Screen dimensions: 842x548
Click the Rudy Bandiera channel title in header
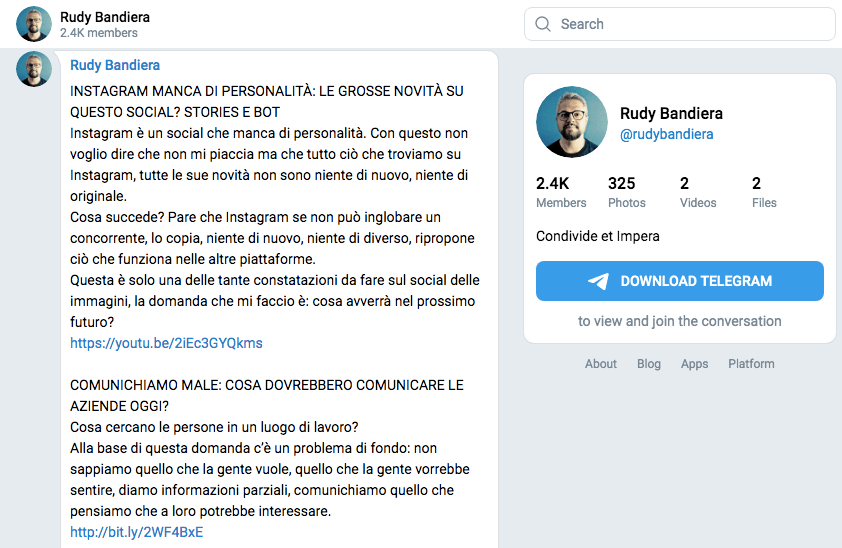tap(105, 17)
